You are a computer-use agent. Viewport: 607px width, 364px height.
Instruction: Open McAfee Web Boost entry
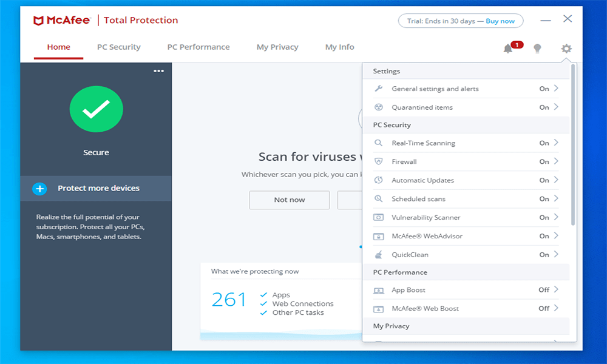[x=466, y=309]
